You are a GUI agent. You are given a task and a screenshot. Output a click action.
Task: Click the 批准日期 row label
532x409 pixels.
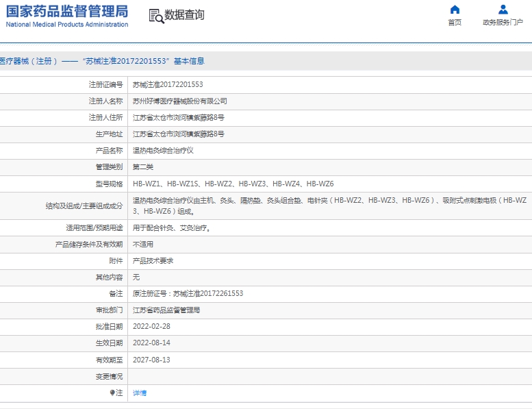109,327
